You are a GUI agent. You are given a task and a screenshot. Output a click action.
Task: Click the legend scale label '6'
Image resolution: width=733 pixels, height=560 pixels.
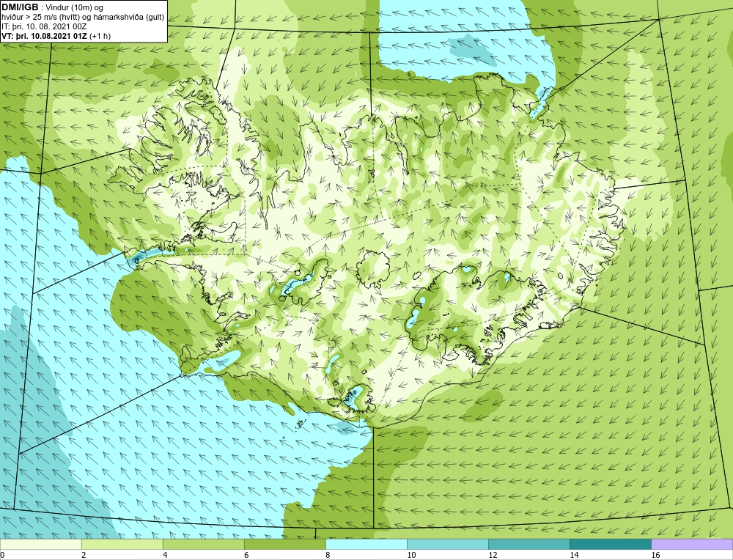246,555
